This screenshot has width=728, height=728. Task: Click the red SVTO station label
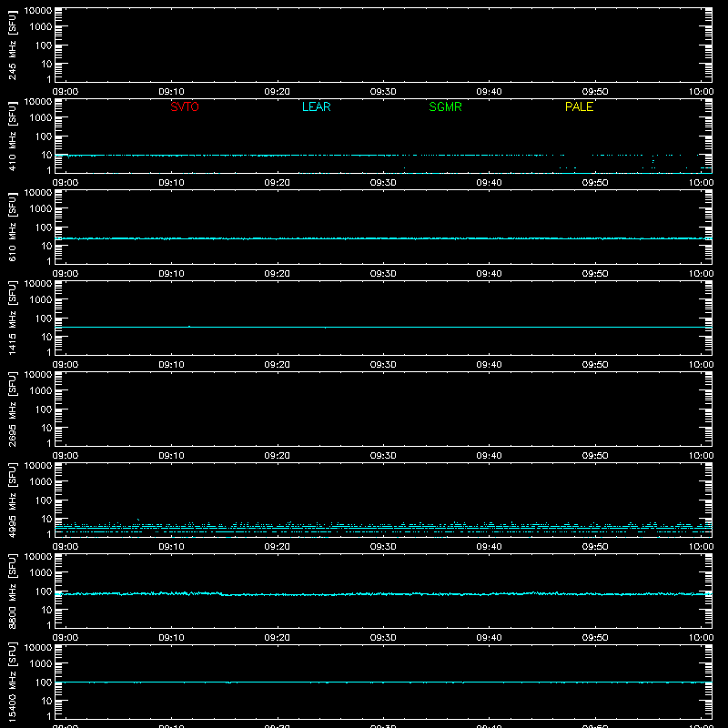click(x=185, y=106)
